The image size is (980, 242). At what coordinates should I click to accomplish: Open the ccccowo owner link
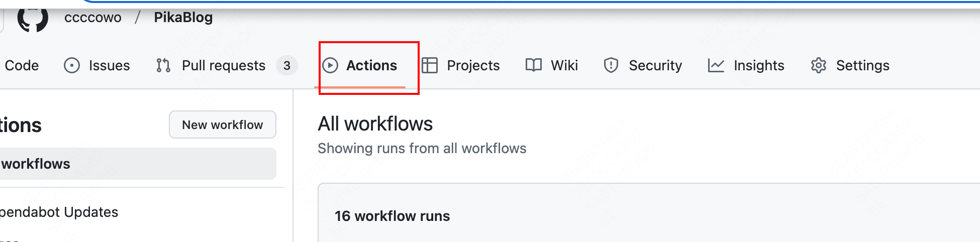tap(93, 18)
